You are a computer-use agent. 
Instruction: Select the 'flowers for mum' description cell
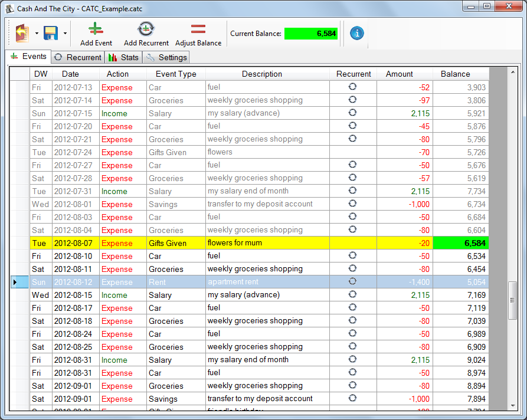click(x=267, y=243)
